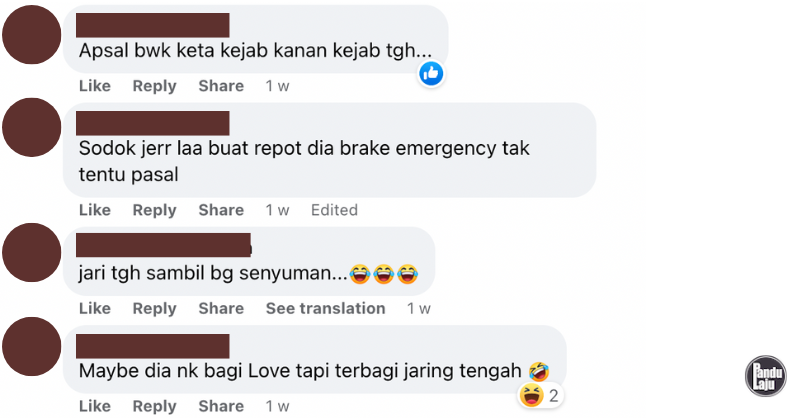Reply to the 'Sodok jerr laa' comment

(x=155, y=210)
